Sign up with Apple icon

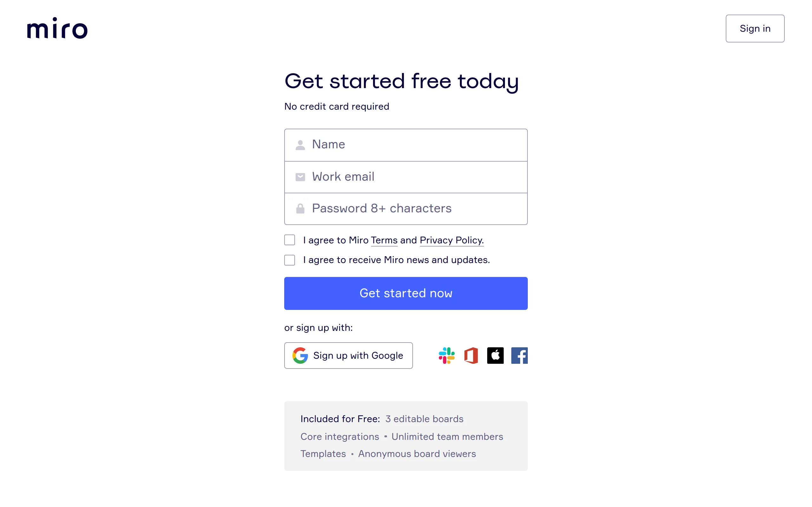point(495,356)
